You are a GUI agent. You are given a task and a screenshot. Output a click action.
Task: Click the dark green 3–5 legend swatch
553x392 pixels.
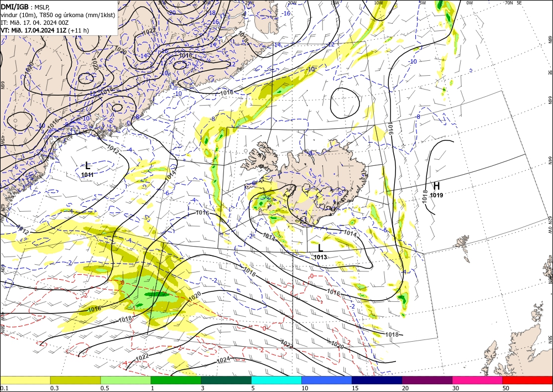click(x=226, y=380)
